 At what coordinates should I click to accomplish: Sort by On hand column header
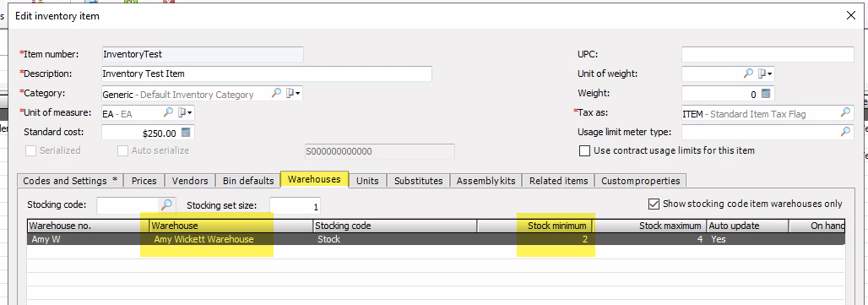click(x=817, y=226)
